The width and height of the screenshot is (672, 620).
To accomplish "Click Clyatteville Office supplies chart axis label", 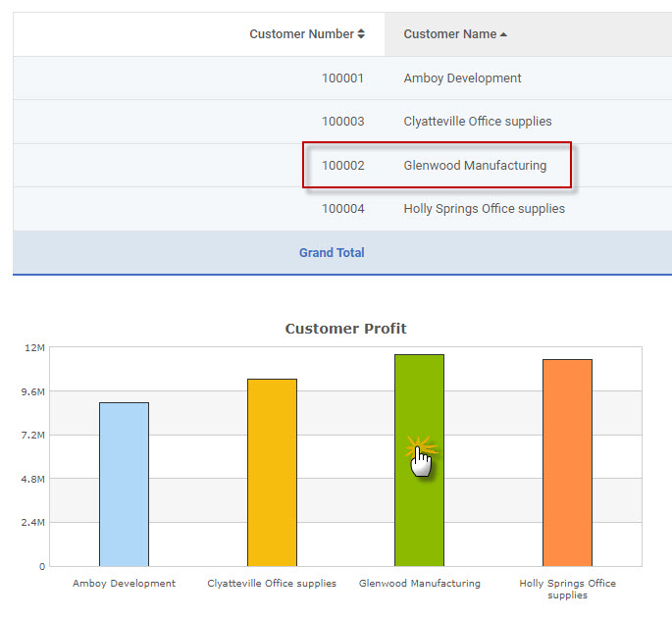I will pos(272,583).
